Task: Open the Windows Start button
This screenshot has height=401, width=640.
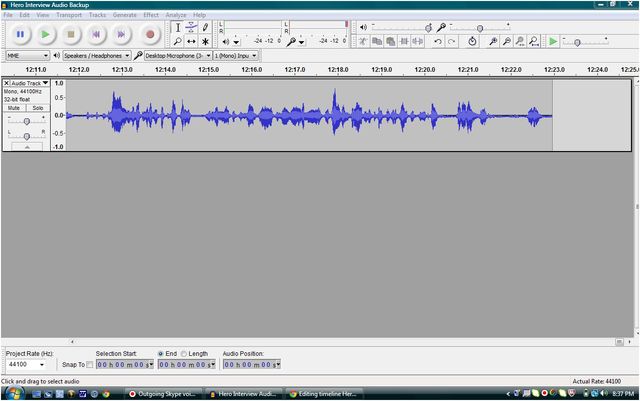Action: pos(14,394)
